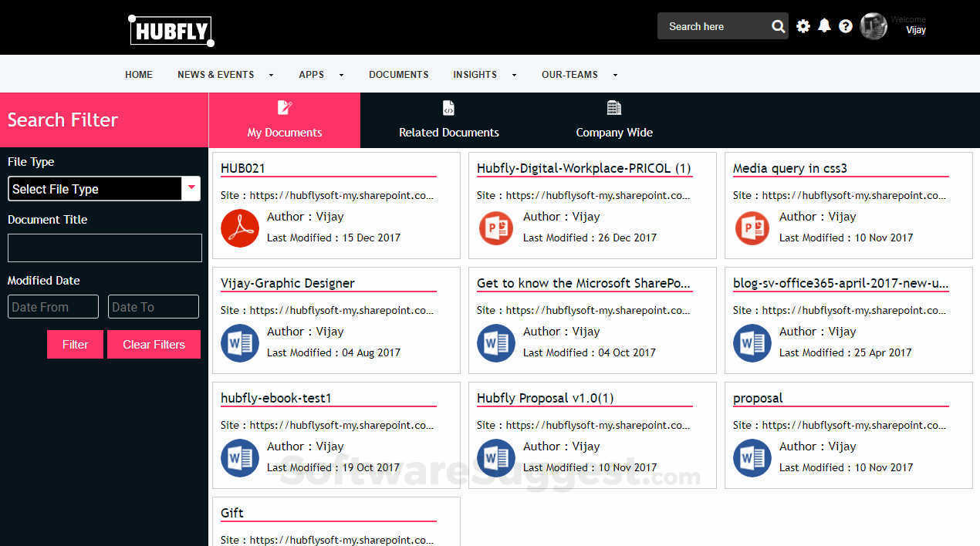Click the Word icon on Hubfly Proposal v1.0(1)
The image size is (980, 546).
point(495,458)
